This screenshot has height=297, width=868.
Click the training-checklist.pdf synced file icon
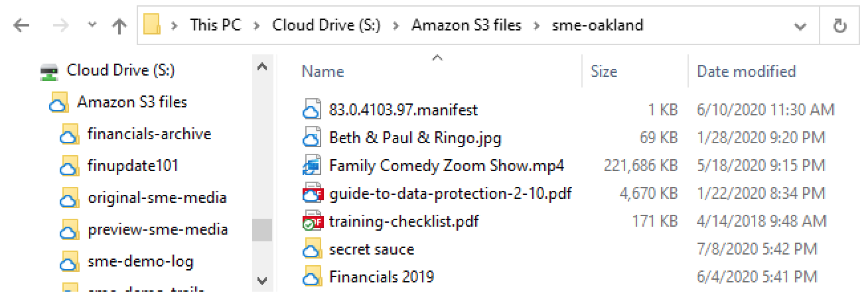tap(311, 221)
